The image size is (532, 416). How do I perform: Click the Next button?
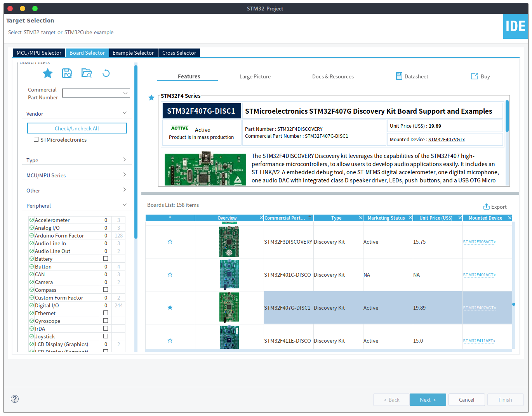point(428,400)
